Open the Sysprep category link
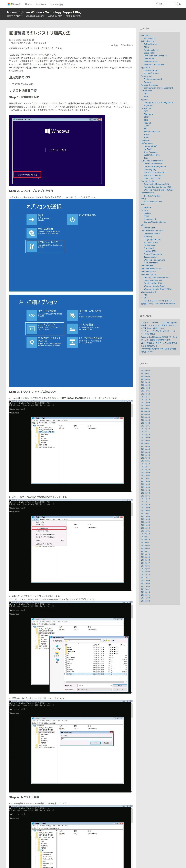This screenshot has width=186, height=868. 147,82
